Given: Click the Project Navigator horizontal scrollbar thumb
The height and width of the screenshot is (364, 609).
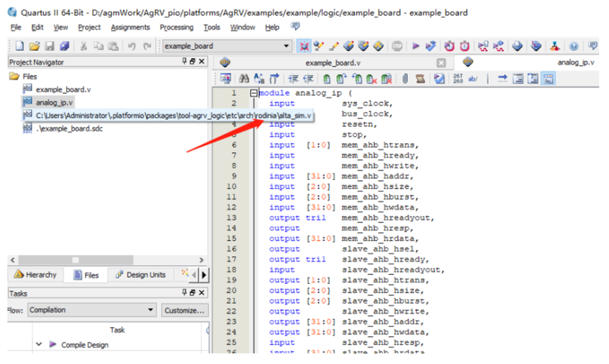Looking at the screenshot, I should click(76, 259).
